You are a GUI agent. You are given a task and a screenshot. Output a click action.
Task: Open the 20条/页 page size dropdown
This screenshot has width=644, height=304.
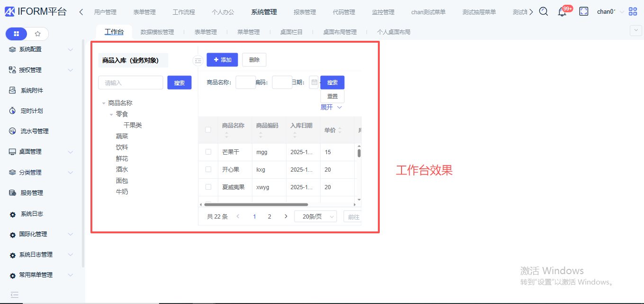315,217
